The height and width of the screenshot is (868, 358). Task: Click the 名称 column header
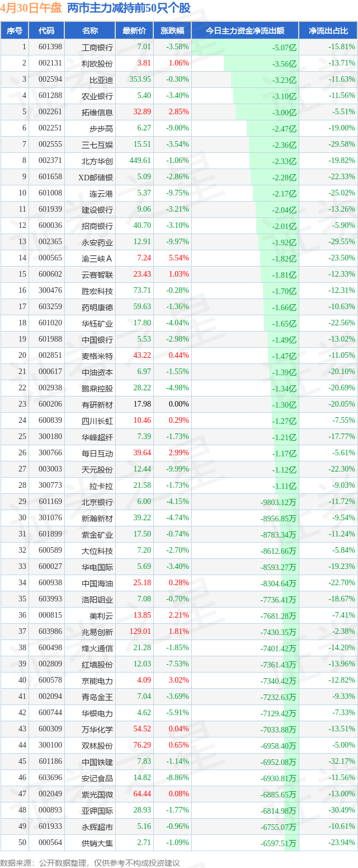[x=89, y=31]
